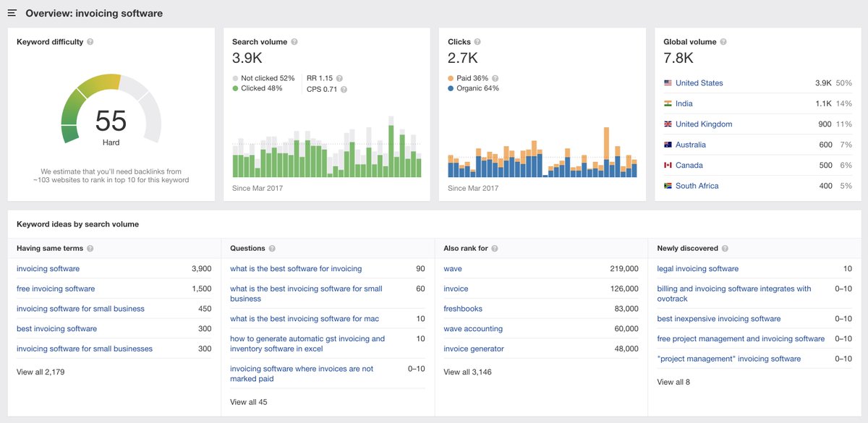Click help icon next to Questions heading
This screenshot has width=868, height=423.
point(272,249)
